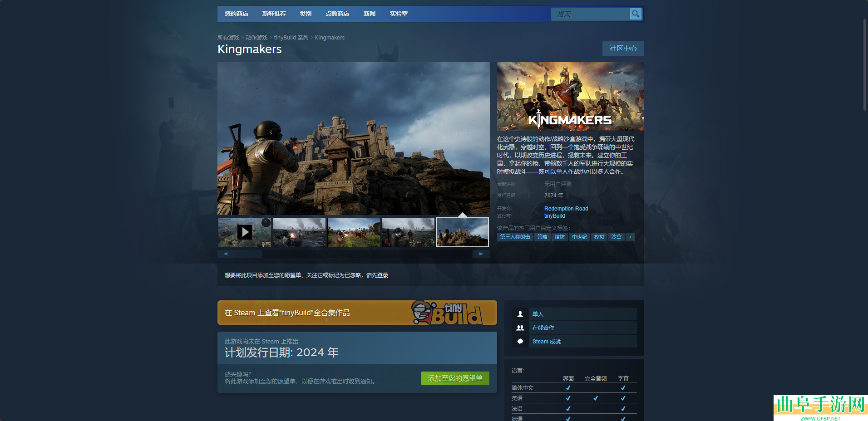The image size is (868, 421).
Task: Click the Steam achievements star icon
Action: [x=520, y=342]
